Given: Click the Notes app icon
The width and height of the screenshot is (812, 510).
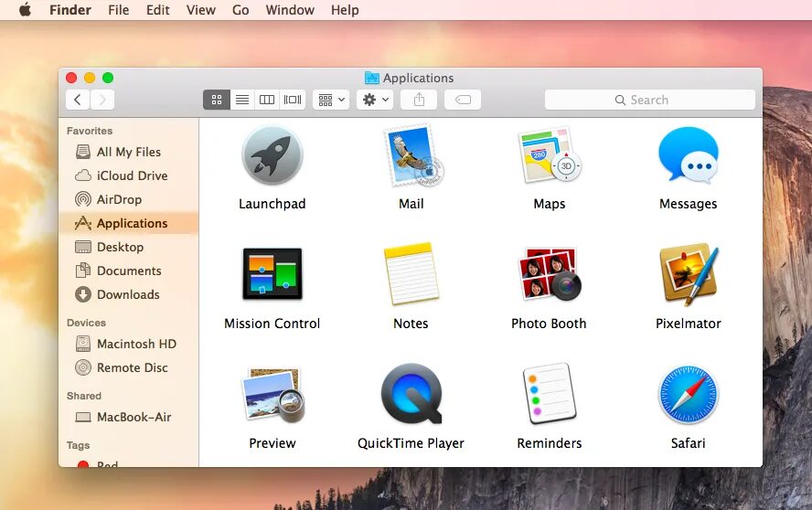Looking at the screenshot, I should tap(411, 273).
